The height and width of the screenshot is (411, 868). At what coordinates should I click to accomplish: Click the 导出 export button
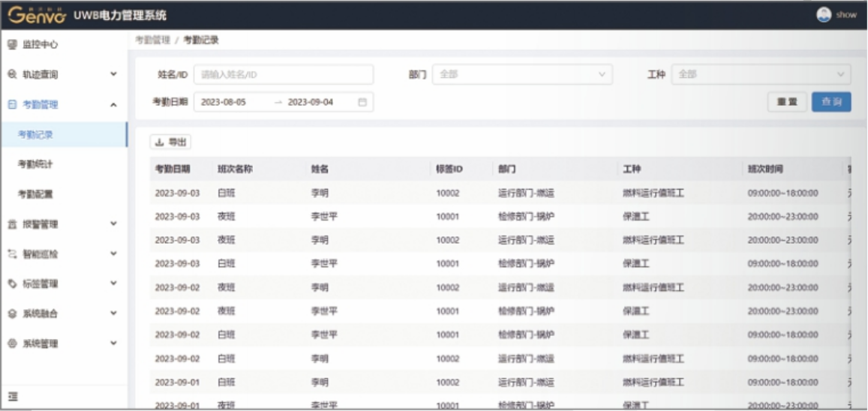coord(170,142)
